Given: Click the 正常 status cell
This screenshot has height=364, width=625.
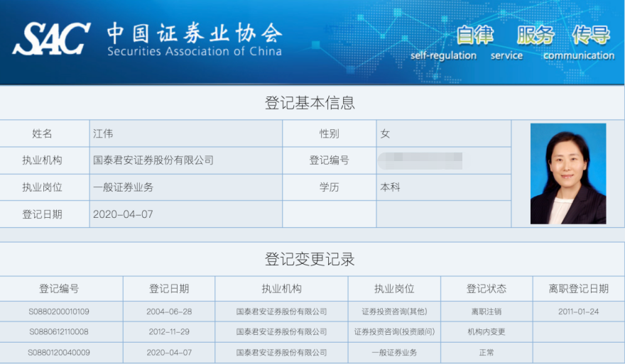Looking at the screenshot, I should point(487,353).
